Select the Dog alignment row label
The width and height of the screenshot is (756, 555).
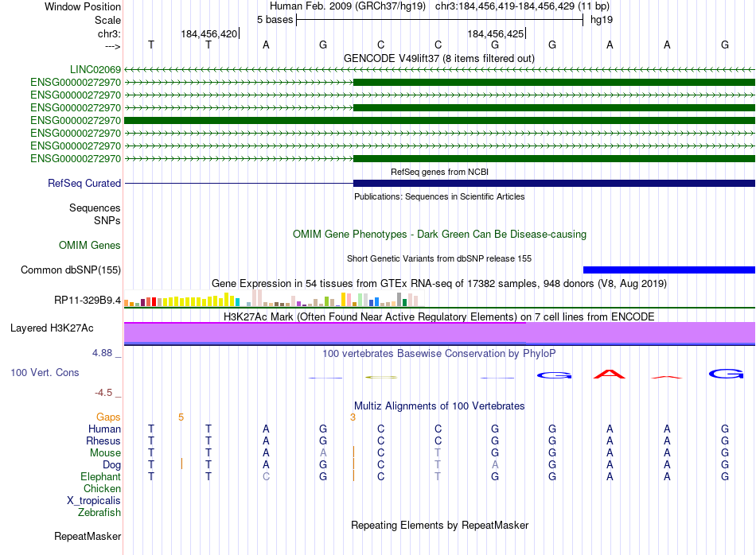point(111,465)
